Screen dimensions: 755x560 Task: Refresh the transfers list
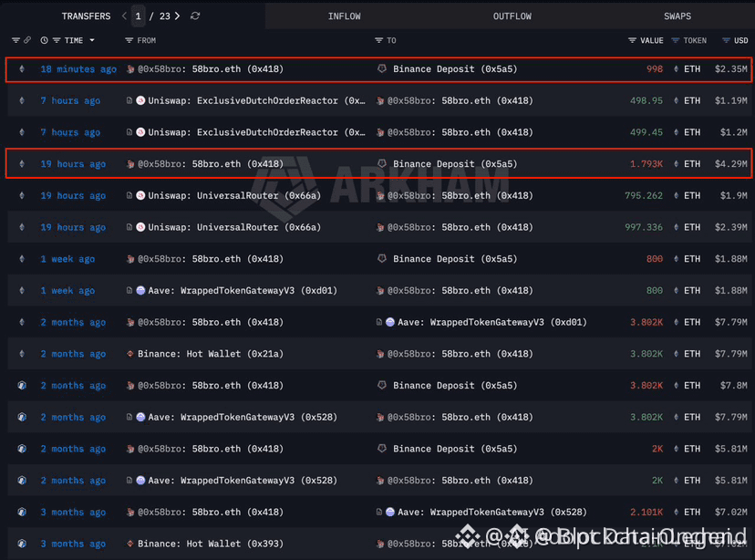[195, 16]
